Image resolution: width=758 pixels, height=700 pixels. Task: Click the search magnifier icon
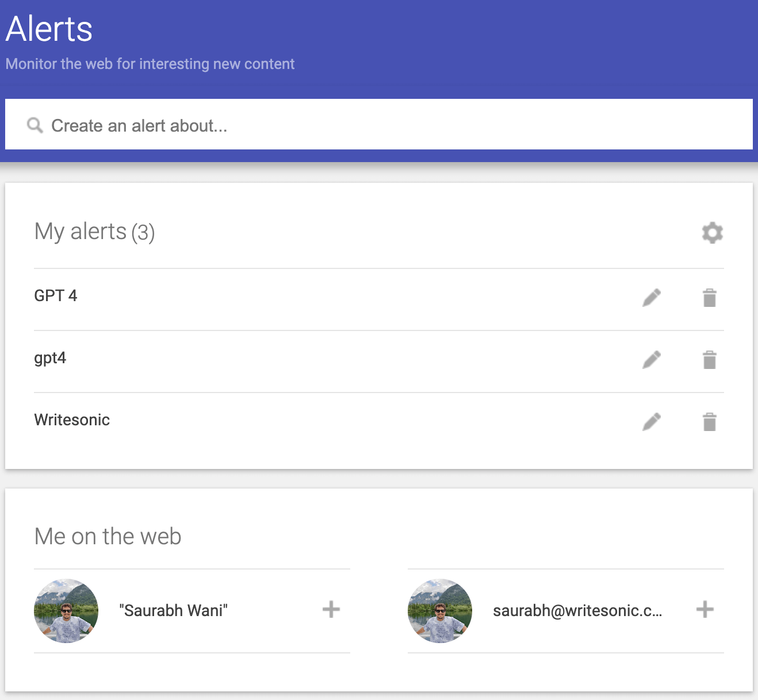(35, 125)
